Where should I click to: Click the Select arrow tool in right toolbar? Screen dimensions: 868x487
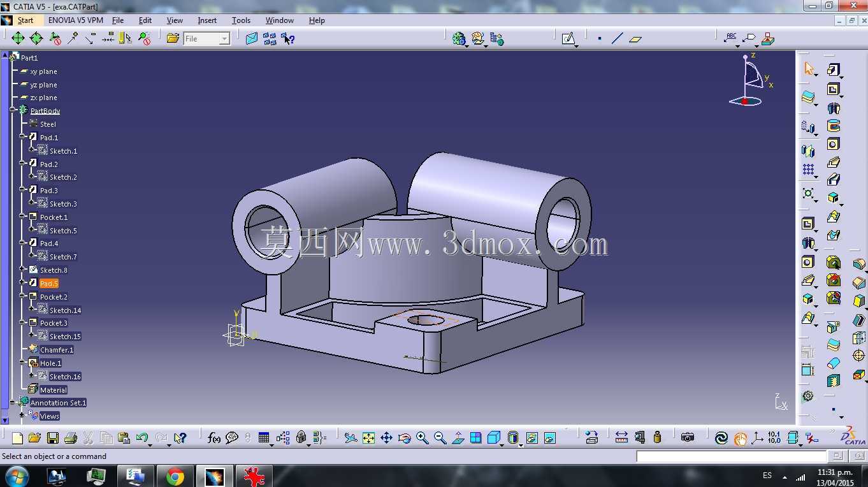point(809,69)
